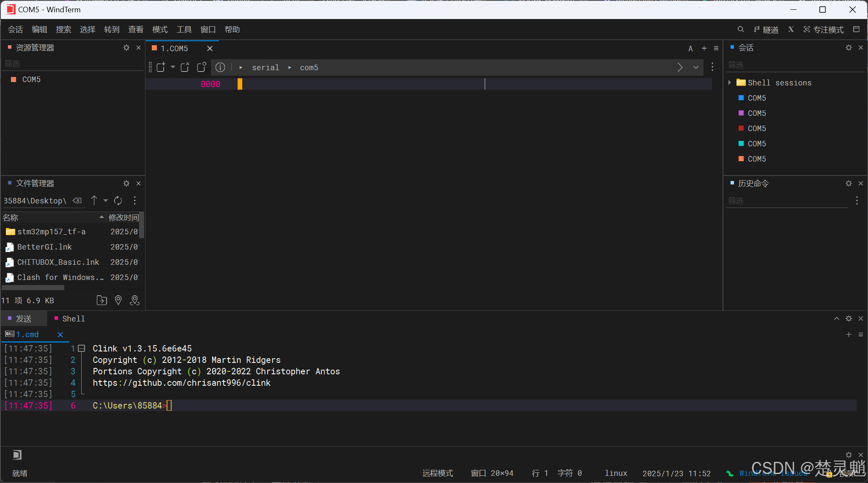Switch to the Shell tab in the bottom panel
The width and height of the screenshot is (868, 483).
[73, 318]
